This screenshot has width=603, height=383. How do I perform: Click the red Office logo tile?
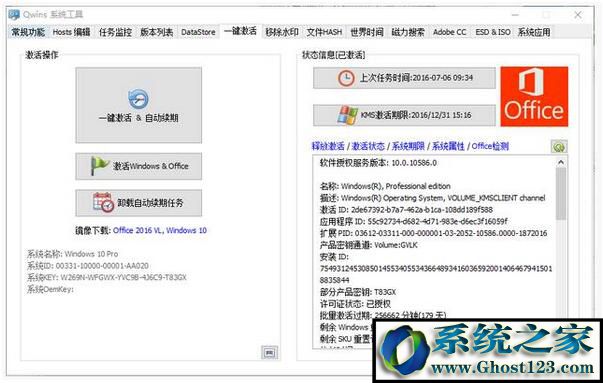(x=534, y=97)
